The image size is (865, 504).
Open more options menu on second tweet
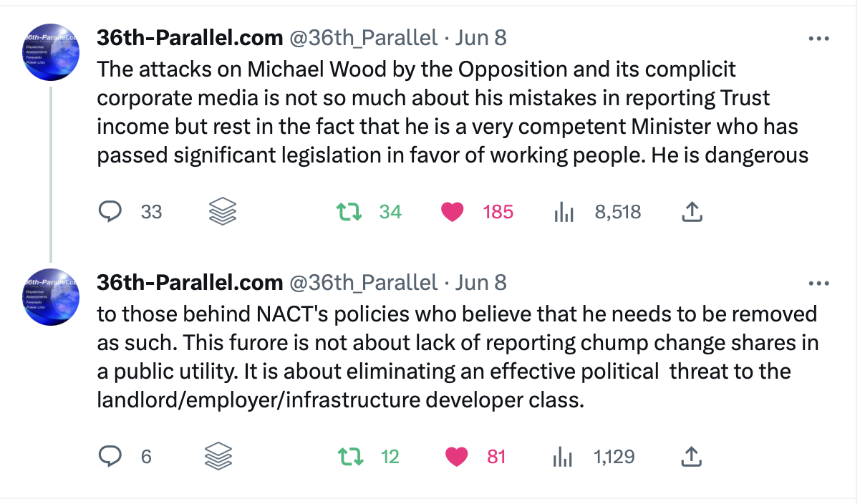pyautogui.click(x=818, y=283)
